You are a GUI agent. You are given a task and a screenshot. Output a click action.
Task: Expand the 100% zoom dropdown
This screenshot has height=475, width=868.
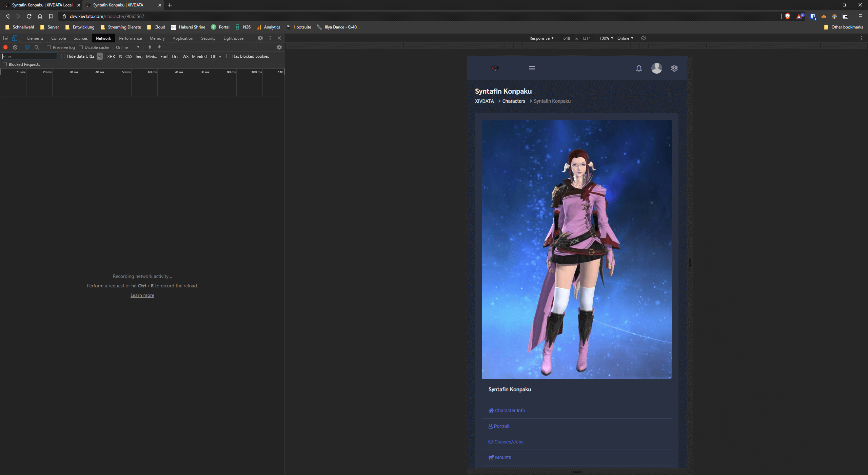(606, 38)
